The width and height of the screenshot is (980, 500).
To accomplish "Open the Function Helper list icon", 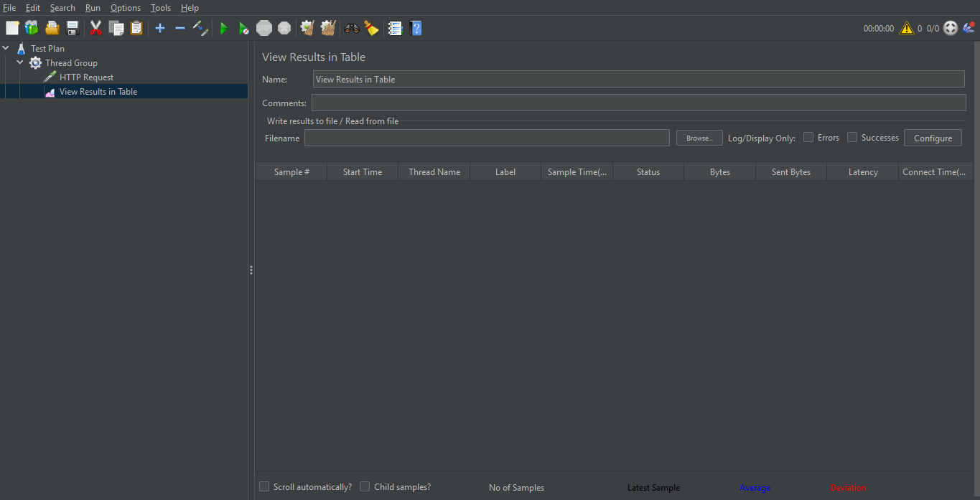I will pyautogui.click(x=395, y=28).
